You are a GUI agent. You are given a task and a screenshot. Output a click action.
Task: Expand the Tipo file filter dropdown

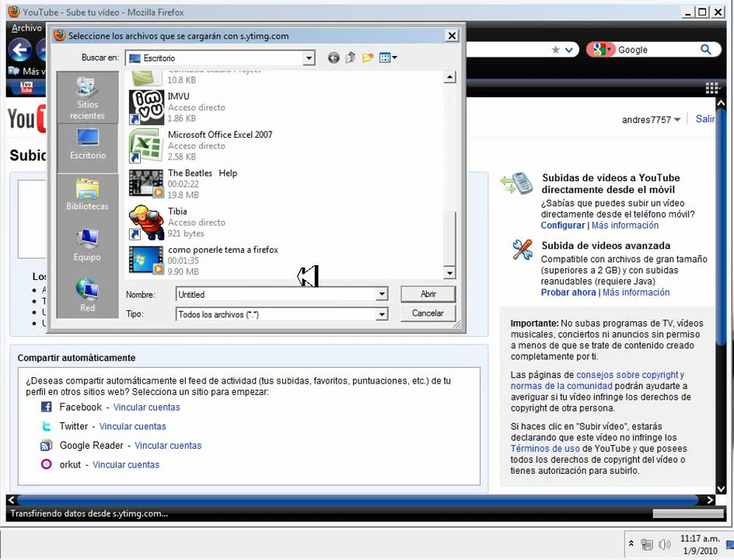(382, 313)
